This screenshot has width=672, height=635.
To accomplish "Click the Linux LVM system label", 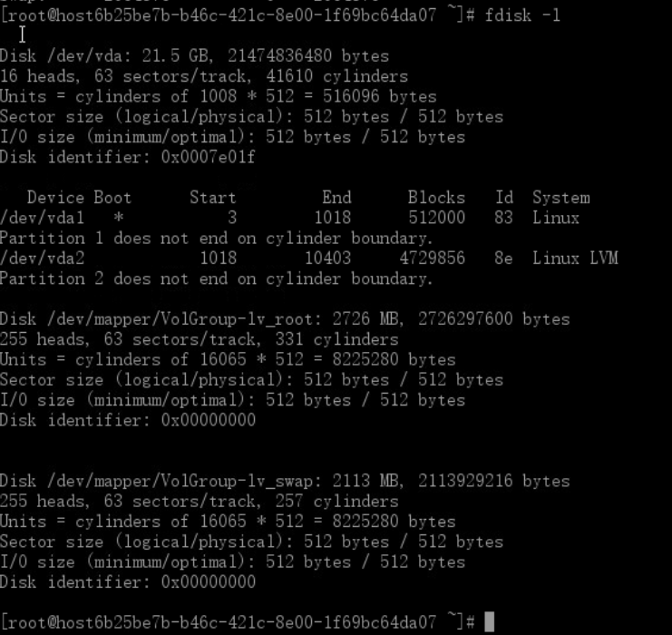I will [575, 259].
